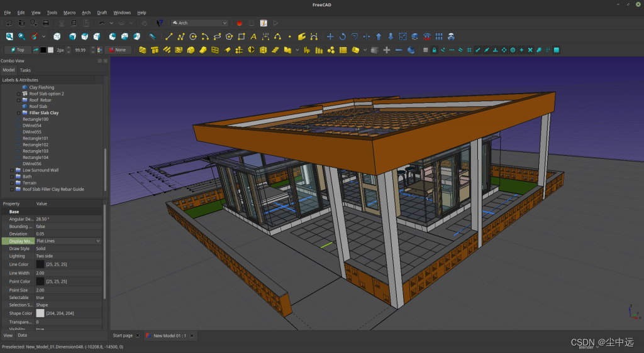Viewport: 644px width, 353px height.
Task: Select the Draft Arc tool
Action: click(205, 36)
